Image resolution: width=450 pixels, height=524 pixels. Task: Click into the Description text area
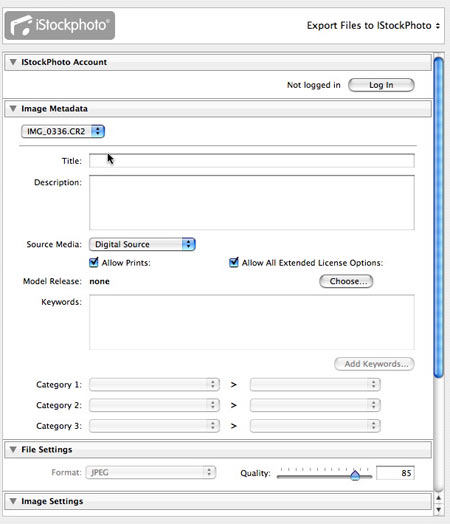pyautogui.click(x=252, y=203)
